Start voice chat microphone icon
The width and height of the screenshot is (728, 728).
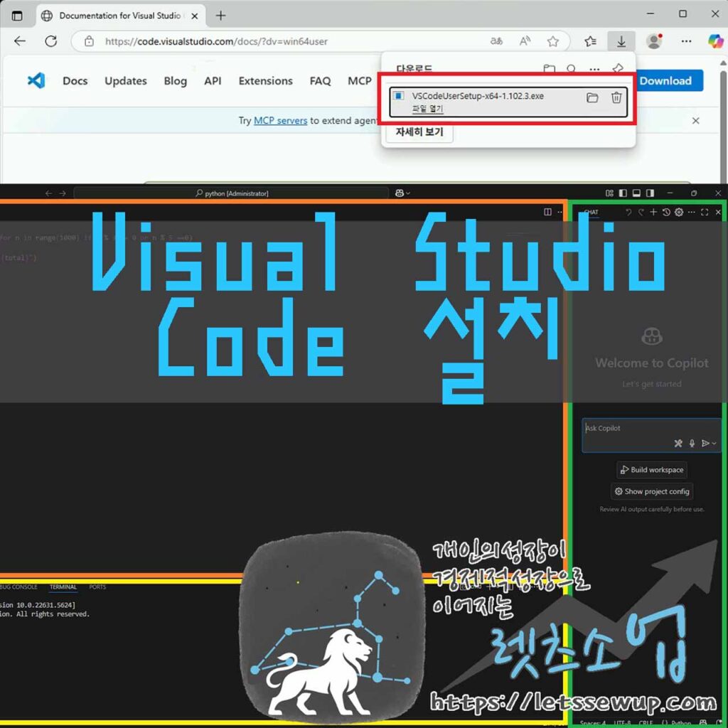click(x=692, y=444)
